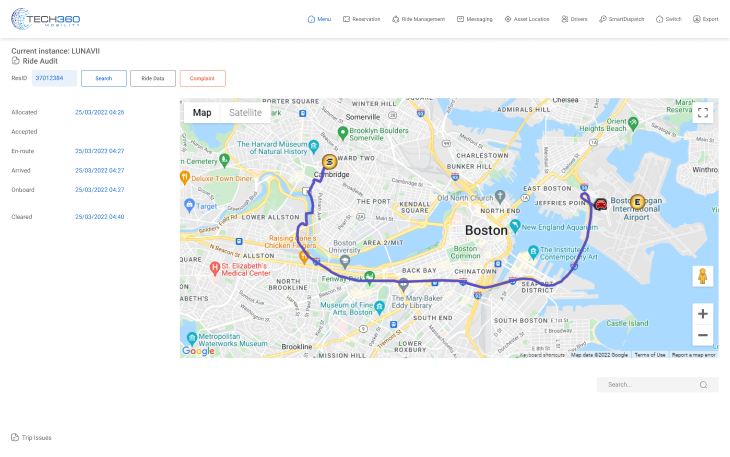Click the Cleared timestamp 25/03/2022 04:40

(x=100, y=216)
